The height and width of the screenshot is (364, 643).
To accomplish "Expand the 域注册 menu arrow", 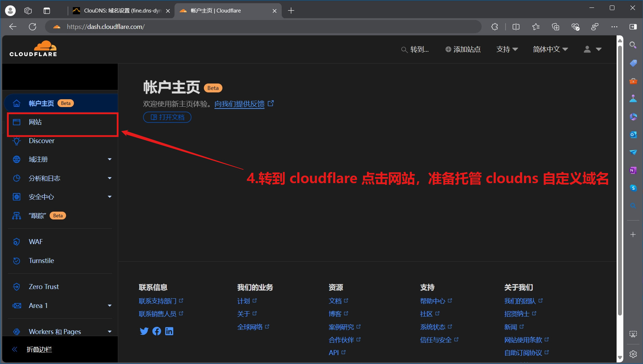I will pyautogui.click(x=110, y=159).
